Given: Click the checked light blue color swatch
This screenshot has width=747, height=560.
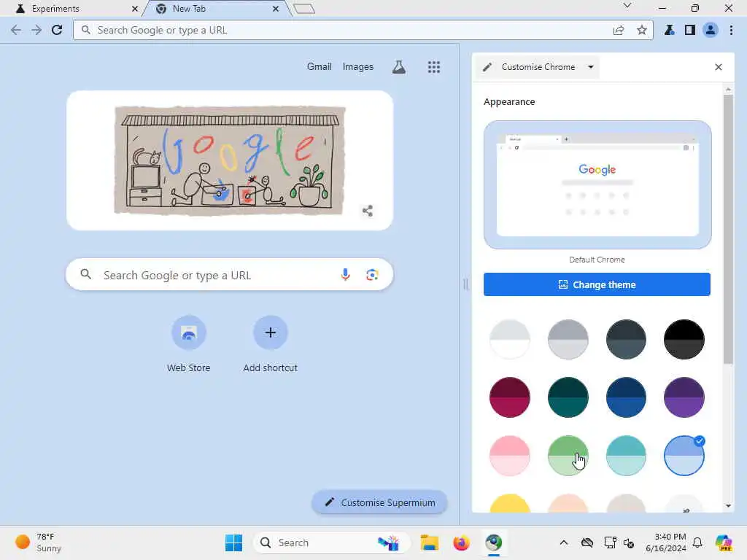Looking at the screenshot, I should (x=684, y=455).
